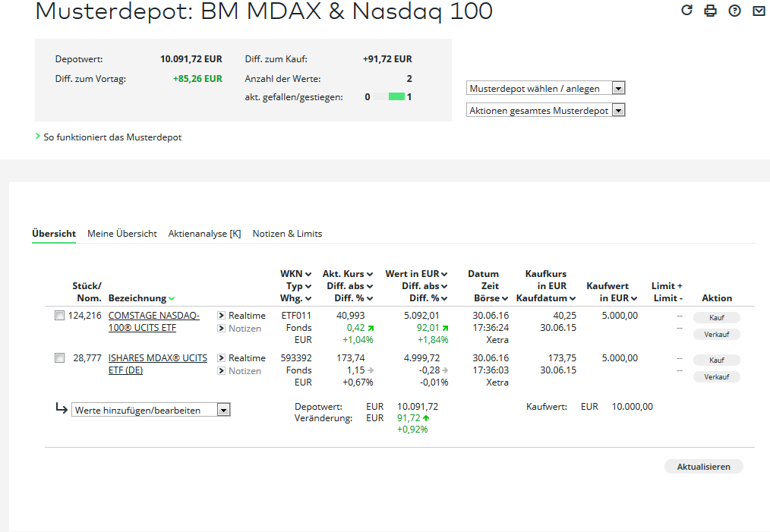Click value 5.092,01 in Wert column
The height and width of the screenshot is (532, 770).
click(x=421, y=316)
